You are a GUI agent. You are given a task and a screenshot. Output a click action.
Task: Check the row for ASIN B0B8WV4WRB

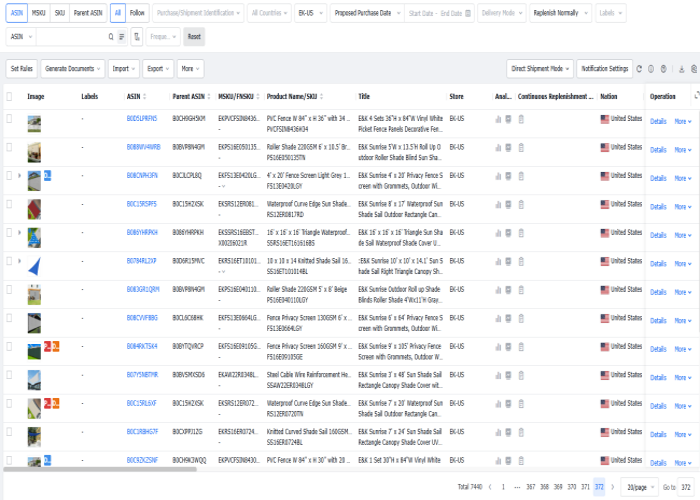[x=9, y=147]
